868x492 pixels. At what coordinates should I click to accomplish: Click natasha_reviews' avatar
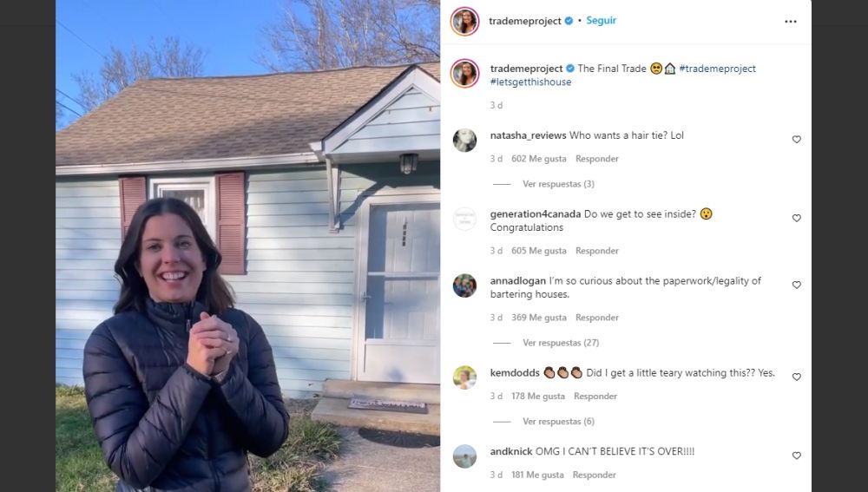click(465, 141)
